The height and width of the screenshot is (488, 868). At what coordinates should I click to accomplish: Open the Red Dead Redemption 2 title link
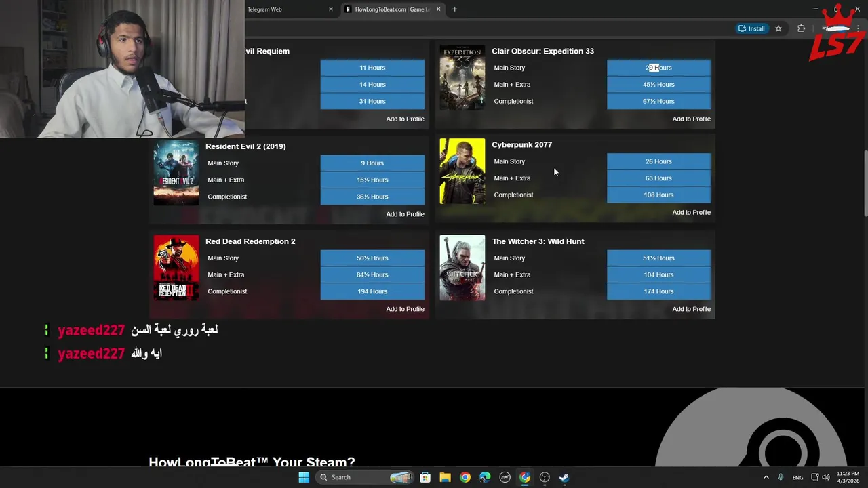[x=250, y=241]
